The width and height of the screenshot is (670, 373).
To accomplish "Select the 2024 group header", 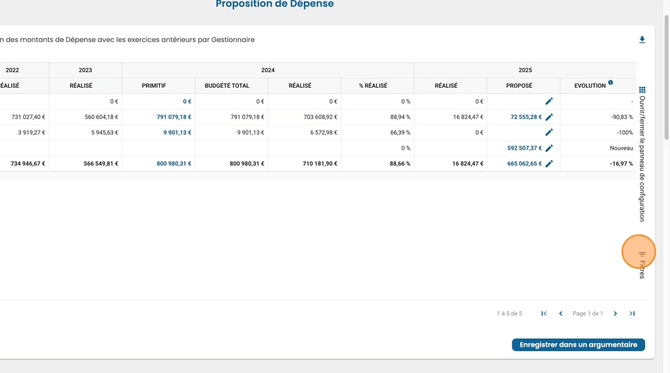I will tap(268, 70).
